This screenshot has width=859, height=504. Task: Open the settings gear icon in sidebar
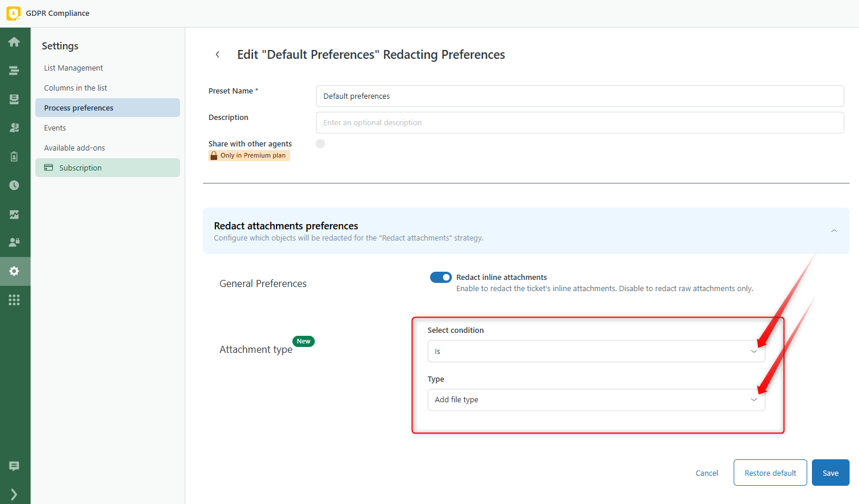point(14,271)
